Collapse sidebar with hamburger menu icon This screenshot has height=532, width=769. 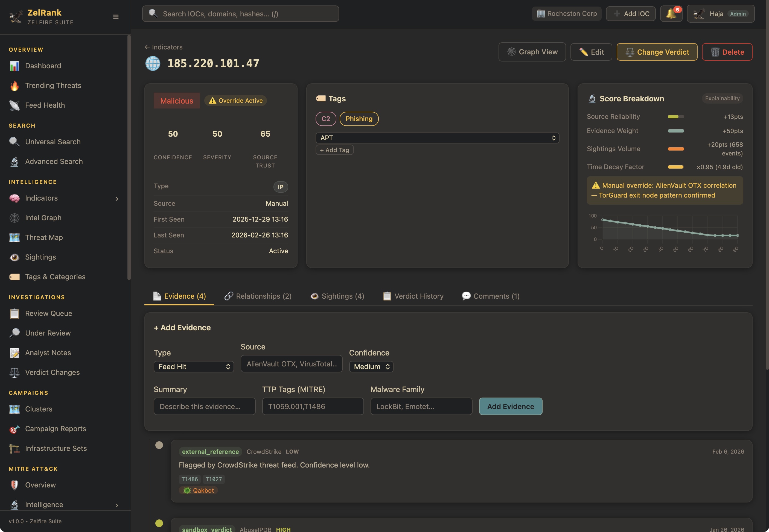[x=116, y=17]
